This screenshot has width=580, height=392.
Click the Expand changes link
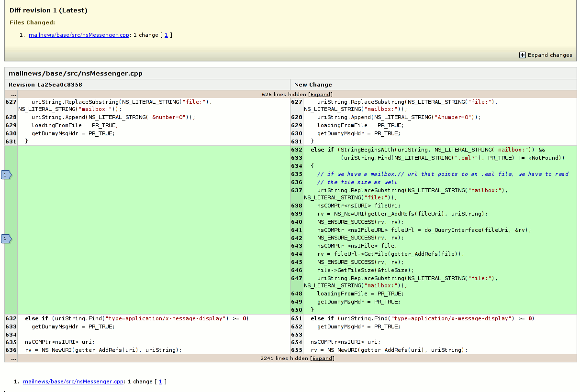[x=550, y=55]
